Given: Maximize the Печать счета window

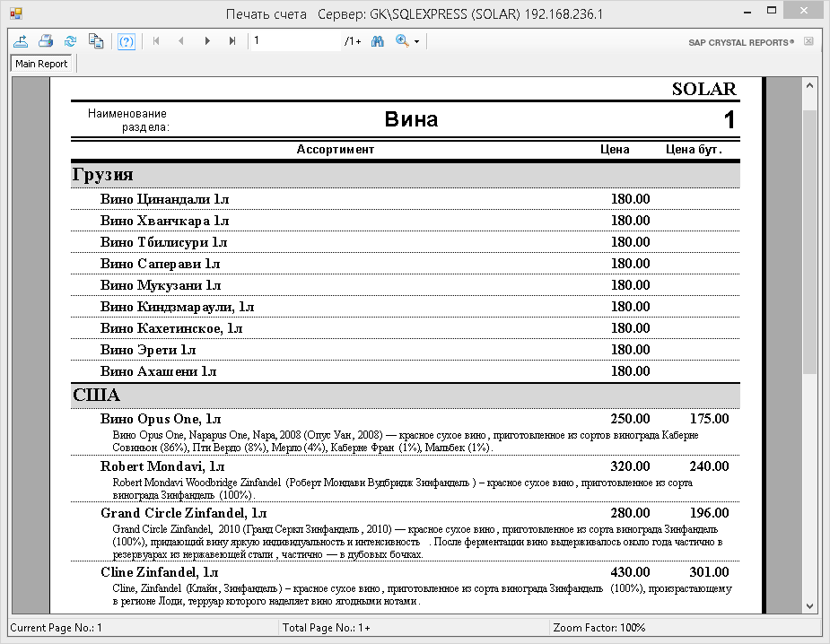Looking at the screenshot, I should 772,11.
